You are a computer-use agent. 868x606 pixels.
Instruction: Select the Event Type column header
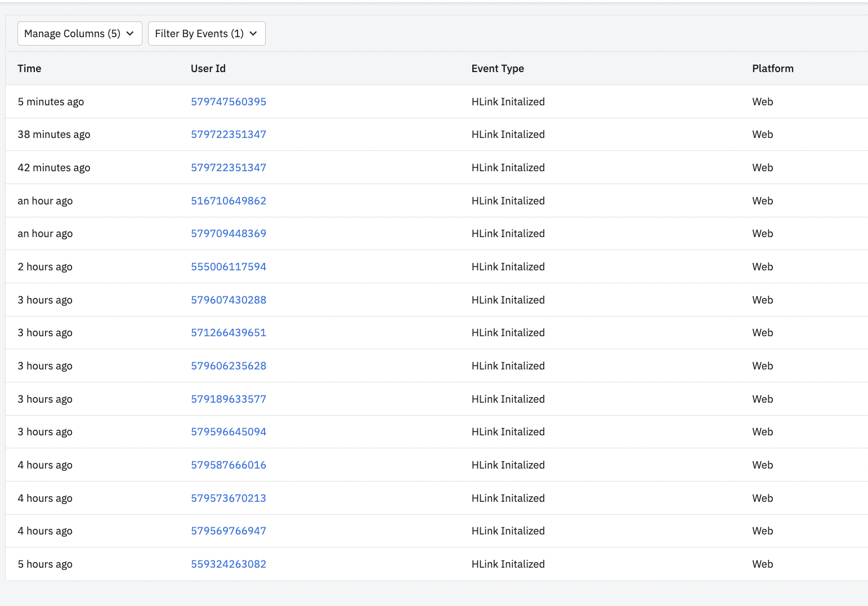pos(498,68)
